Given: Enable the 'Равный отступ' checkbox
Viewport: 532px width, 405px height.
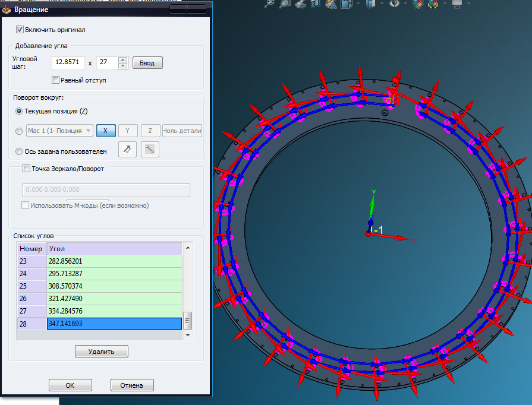Looking at the screenshot, I should coord(55,80).
